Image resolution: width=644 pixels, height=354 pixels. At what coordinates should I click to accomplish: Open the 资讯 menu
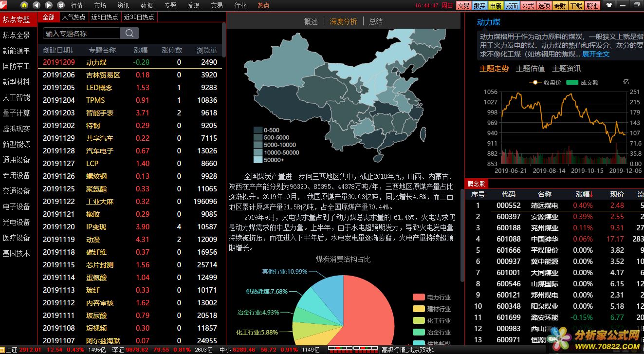(124, 5)
